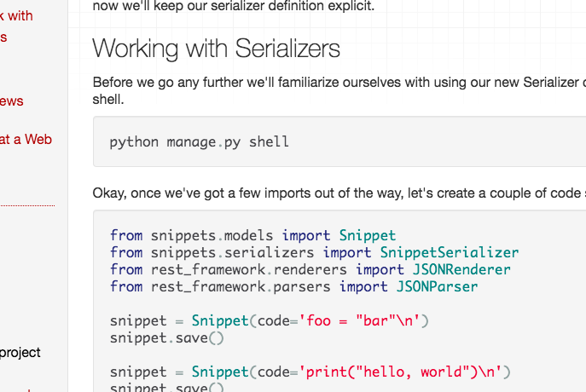Click the sidebar text 'project'
Viewport: 586px width, 392px height.
20,353
